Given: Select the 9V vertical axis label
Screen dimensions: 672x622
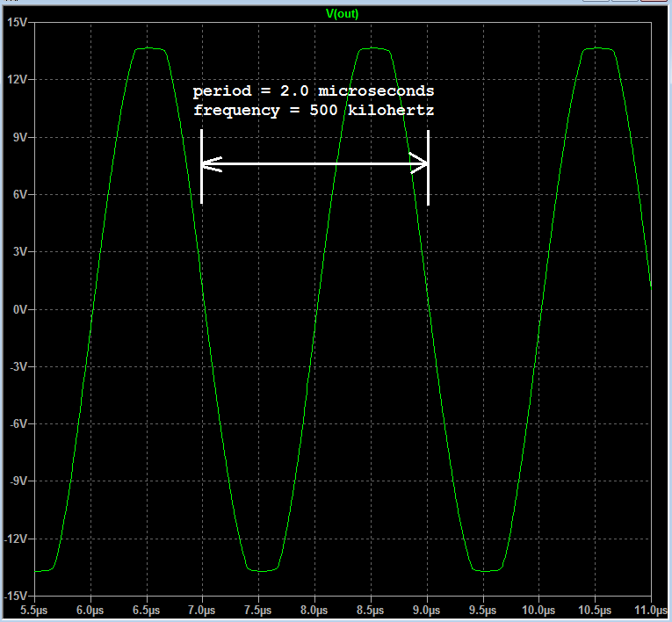Looking at the screenshot, I should (19, 137).
